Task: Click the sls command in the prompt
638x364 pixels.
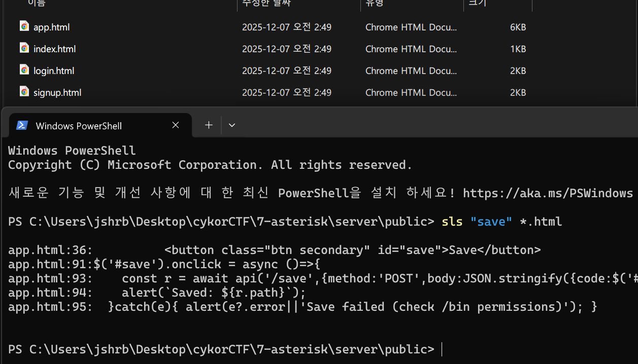Action: pos(452,222)
